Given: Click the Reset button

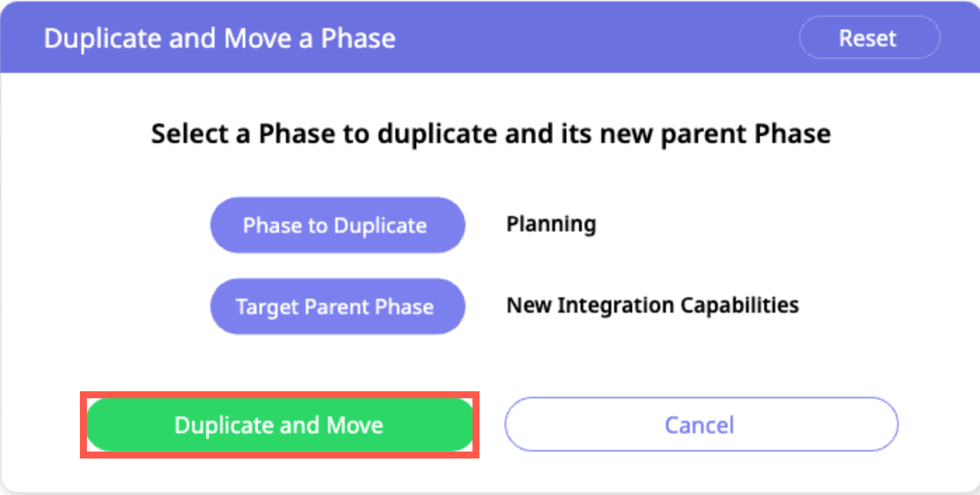Looking at the screenshot, I should [869, 37].
